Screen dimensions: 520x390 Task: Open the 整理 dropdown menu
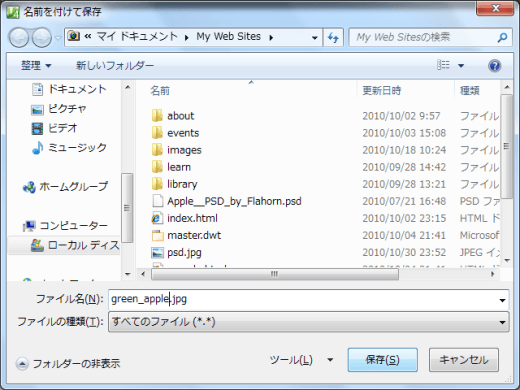click(36, 65)
